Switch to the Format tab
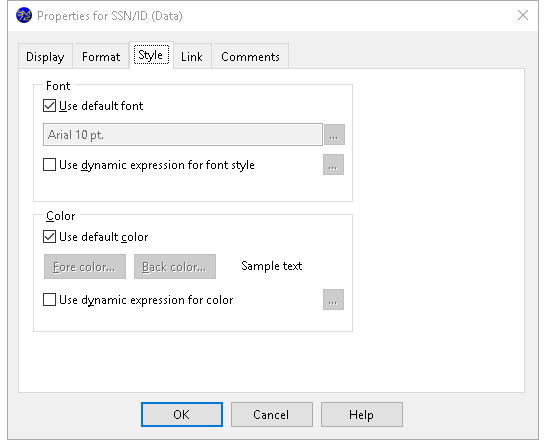This screenshot has height=447, width=546. coord(101,56)
